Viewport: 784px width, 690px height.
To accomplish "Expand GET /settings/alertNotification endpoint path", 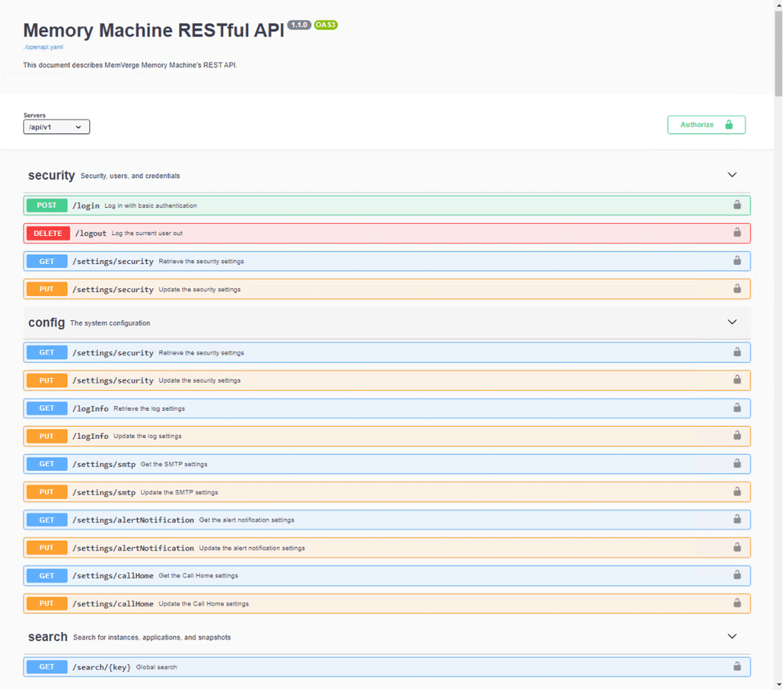I will pyautogui.click(x=133, y=520).
